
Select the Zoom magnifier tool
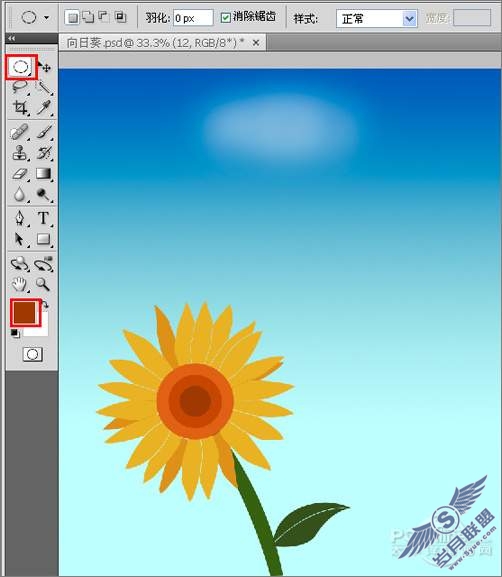point(43,284)
